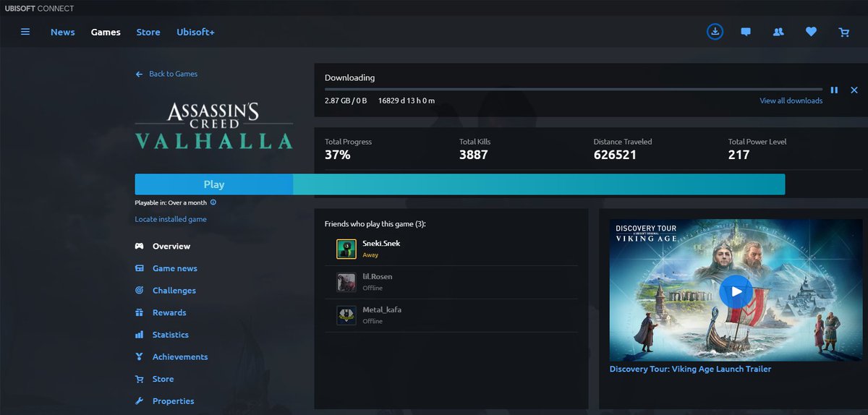
Task: Click the Total Progress 37% value
Action: (x=338, y=155)
